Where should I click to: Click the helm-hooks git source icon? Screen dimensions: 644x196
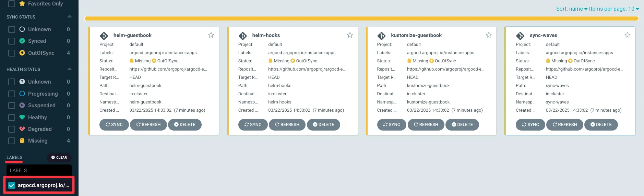[243, 36]
